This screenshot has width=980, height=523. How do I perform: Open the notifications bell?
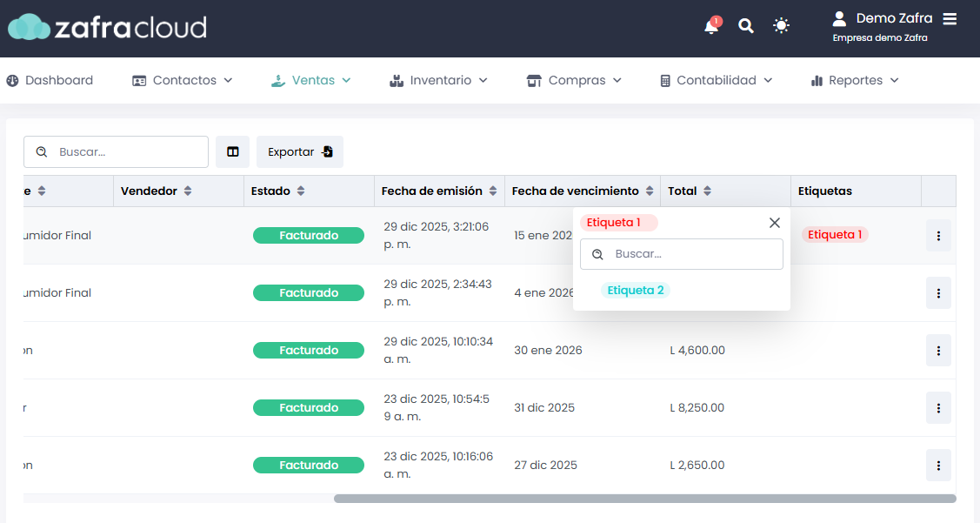pyautogui.click(x=711, y=26)
